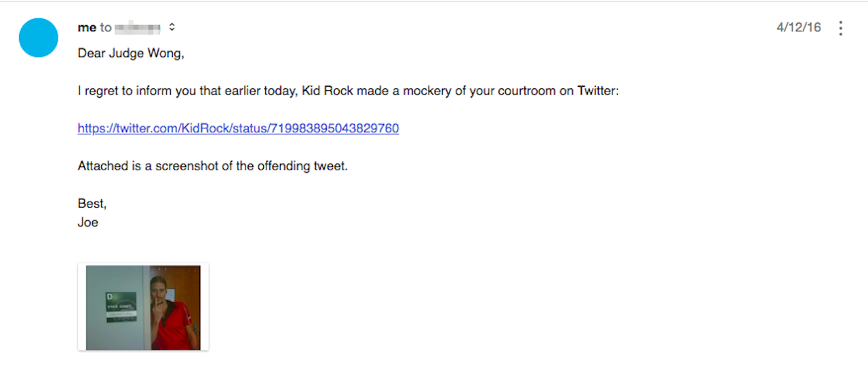868x378 pixels.
Task: Click the "Attached is a screenshot" line
Action: tap(212, 166)
